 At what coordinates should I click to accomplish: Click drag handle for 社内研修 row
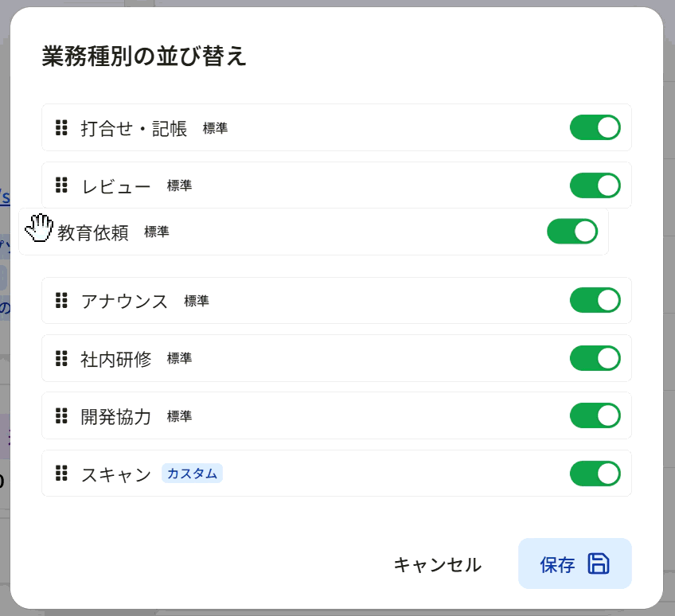click(61, 358)
